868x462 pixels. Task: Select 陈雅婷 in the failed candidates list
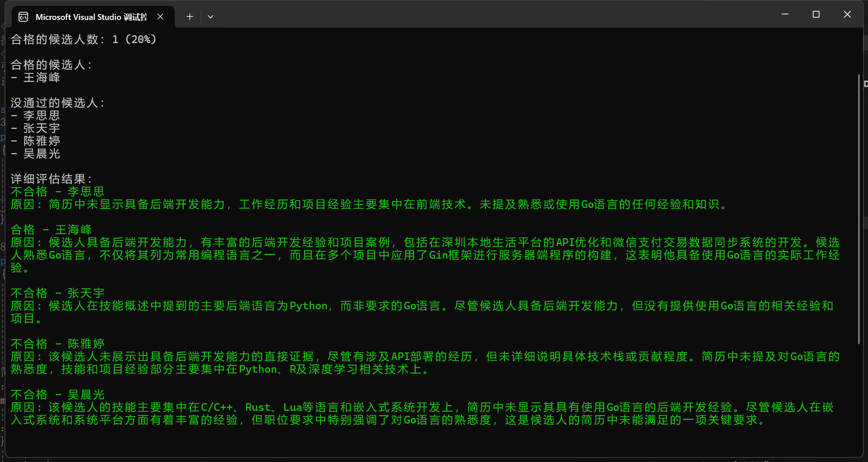click(x=41, y=140)
